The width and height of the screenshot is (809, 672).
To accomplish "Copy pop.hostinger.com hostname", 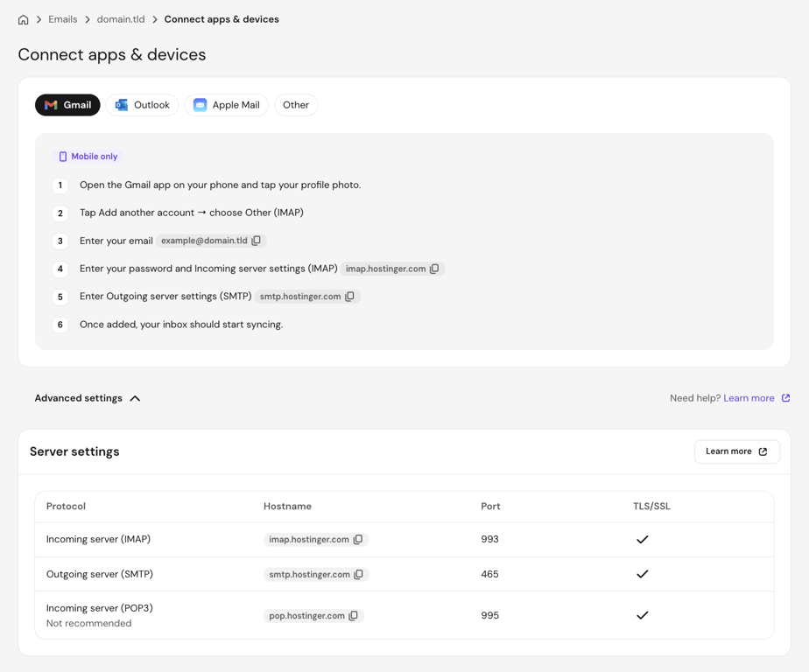I will point(354,615).
